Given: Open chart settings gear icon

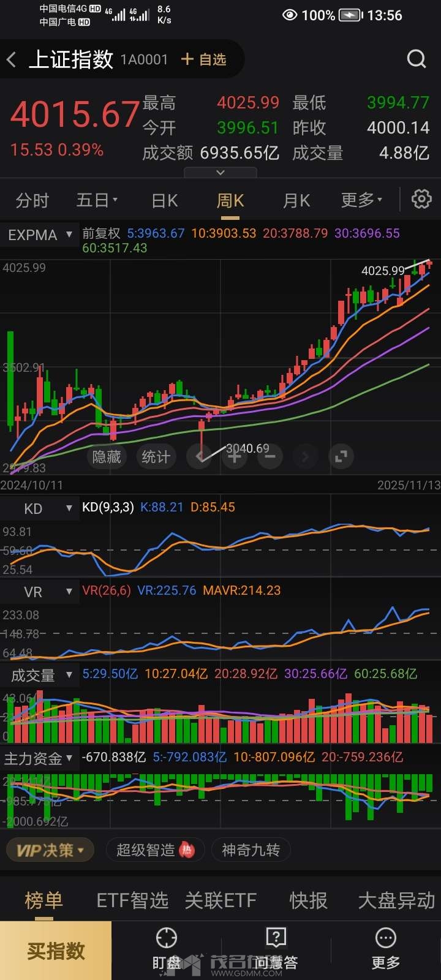Looking at the screenshot, I should tap(421, 199).
